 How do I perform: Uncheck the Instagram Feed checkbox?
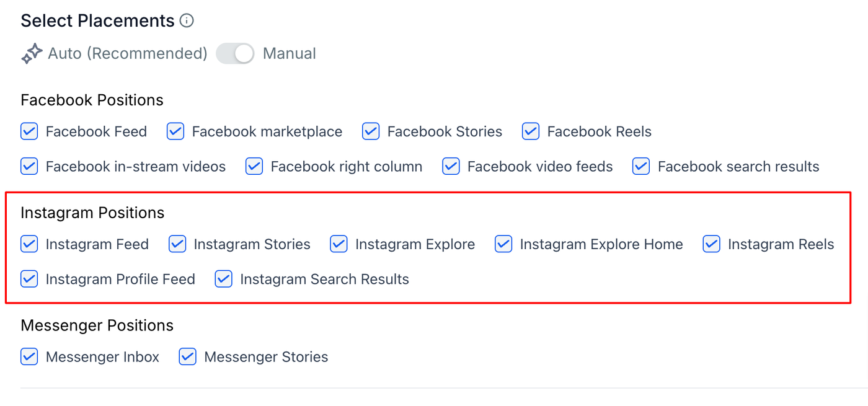click(29, 244)
